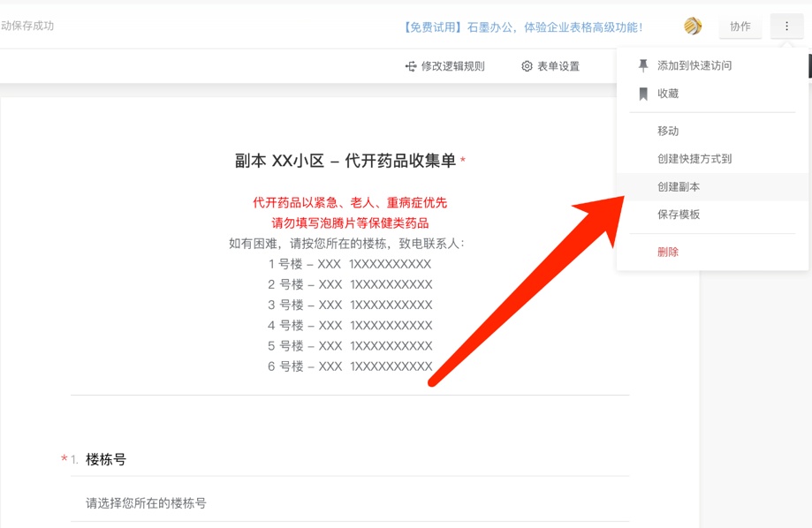Click the red line 请勿填写泡腾片等保健类药品
Image resolution: width=812 pixels, height=528 pixels.
pos(350,223)
